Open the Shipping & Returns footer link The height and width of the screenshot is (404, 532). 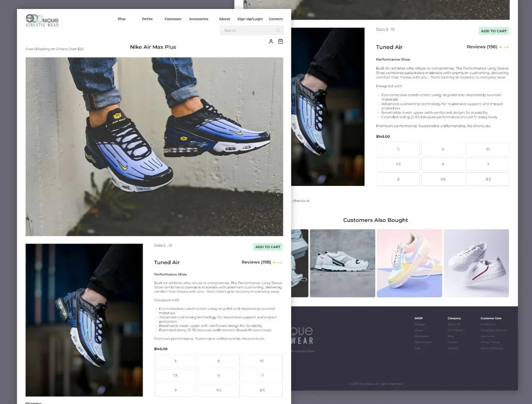click(x=493, y=330)
